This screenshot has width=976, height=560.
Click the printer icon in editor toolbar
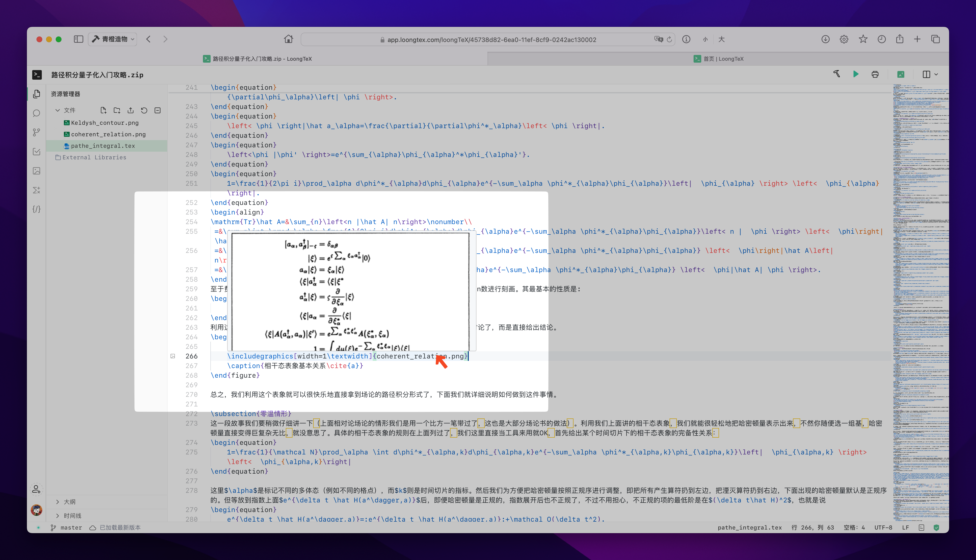(x=875, y=75)
